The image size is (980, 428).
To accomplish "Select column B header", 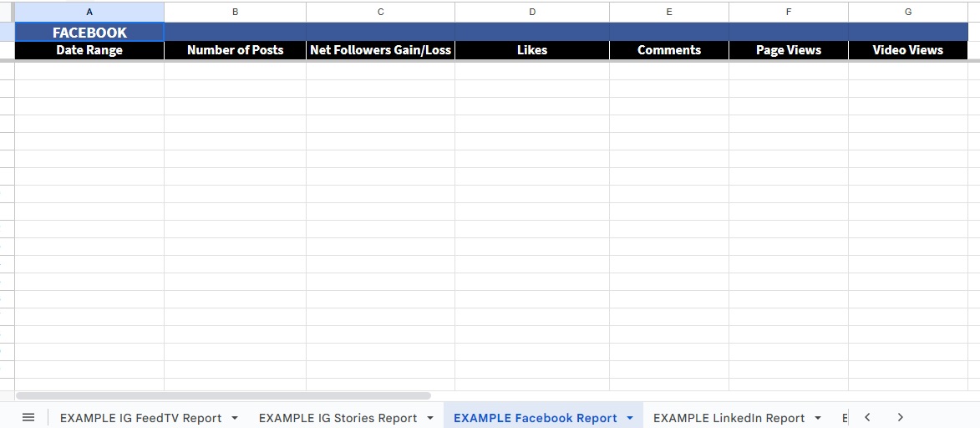I will (x=235, y=12).
